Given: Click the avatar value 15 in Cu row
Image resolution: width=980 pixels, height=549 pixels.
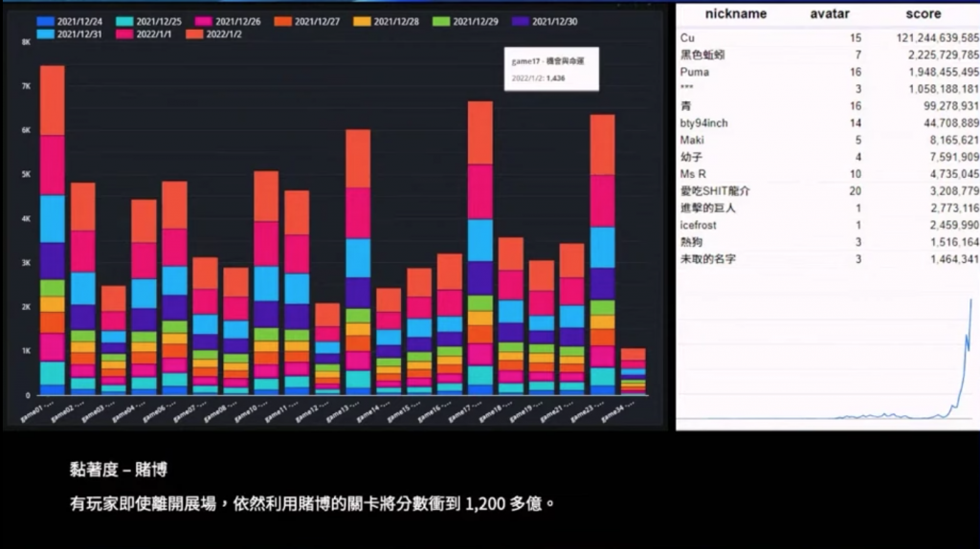Looking at the screenshot, I should click(855, 38).
